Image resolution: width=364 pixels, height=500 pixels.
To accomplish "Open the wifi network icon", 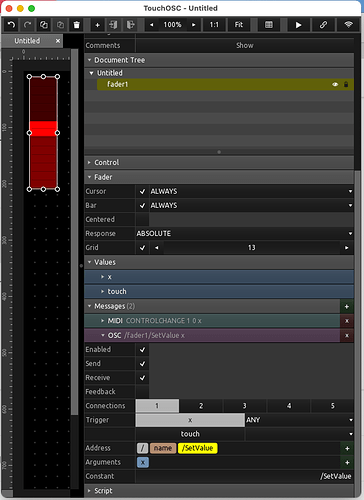I will click(348, 25).
